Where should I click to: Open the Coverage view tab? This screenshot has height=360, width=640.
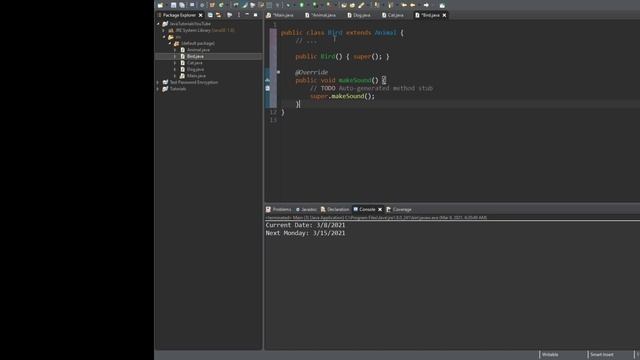pyautogui.click(x=399, y=209)
